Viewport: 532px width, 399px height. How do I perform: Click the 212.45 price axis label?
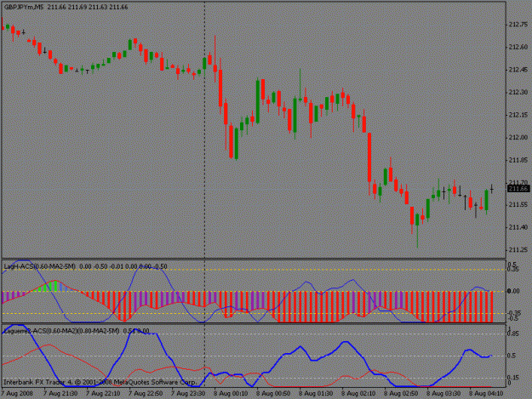518,70
